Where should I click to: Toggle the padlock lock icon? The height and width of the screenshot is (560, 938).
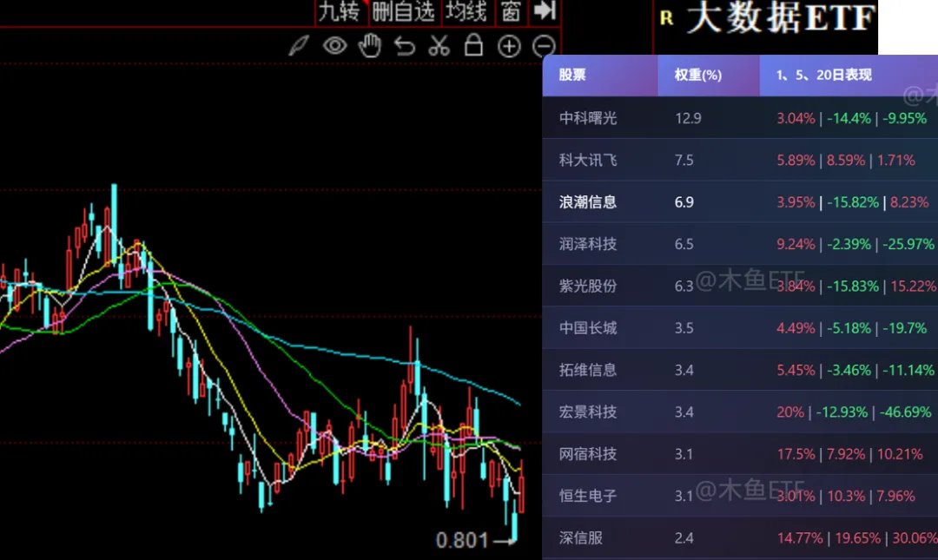click(x=474, y=45)
